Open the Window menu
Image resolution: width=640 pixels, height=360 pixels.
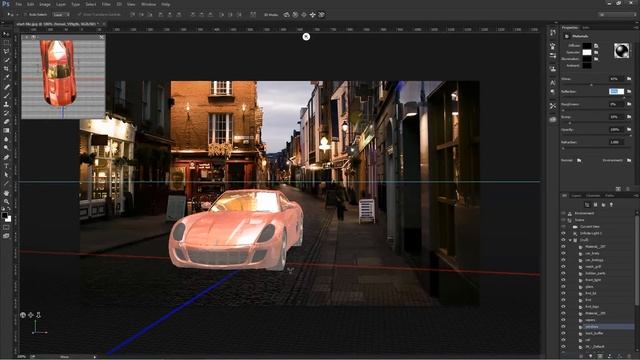point(148,4)
